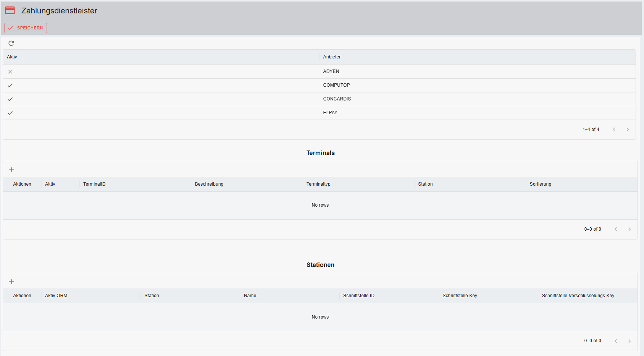Click the refresh icon above provider table
The image size is (644, 356).
[11, 43]
